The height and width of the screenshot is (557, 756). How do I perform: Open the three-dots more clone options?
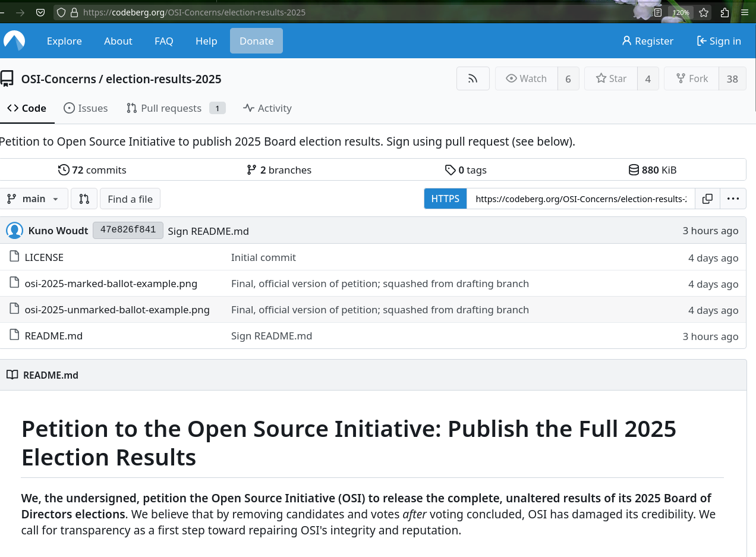tap(733, 199)
